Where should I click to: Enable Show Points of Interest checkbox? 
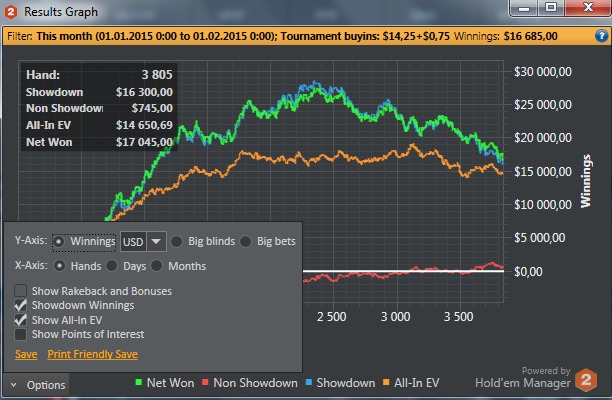pos(20,334)
